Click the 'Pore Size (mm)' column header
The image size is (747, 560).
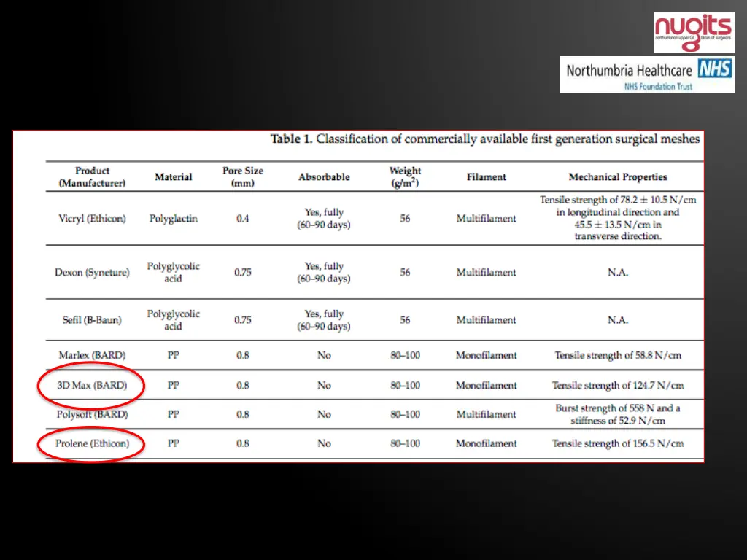click(242, 176)
